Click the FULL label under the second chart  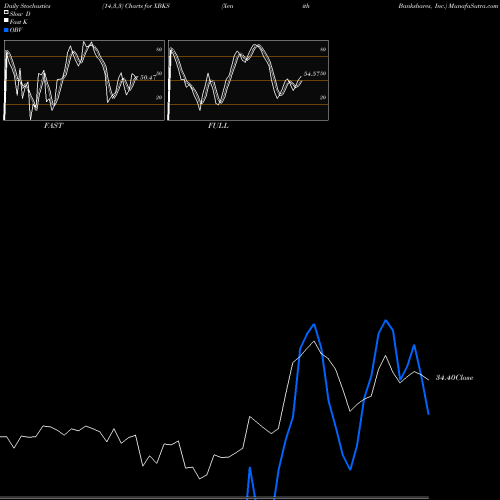coord(218,126)
